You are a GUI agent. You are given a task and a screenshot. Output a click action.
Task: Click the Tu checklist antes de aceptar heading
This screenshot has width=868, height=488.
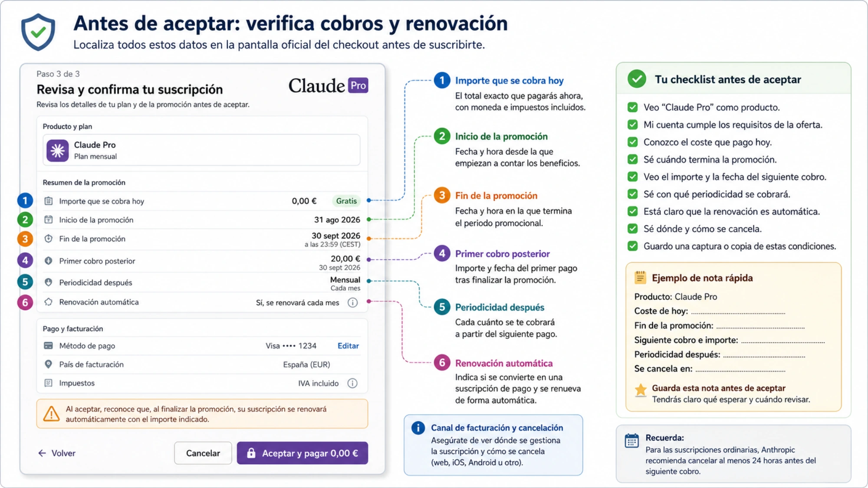coord(728,79)
